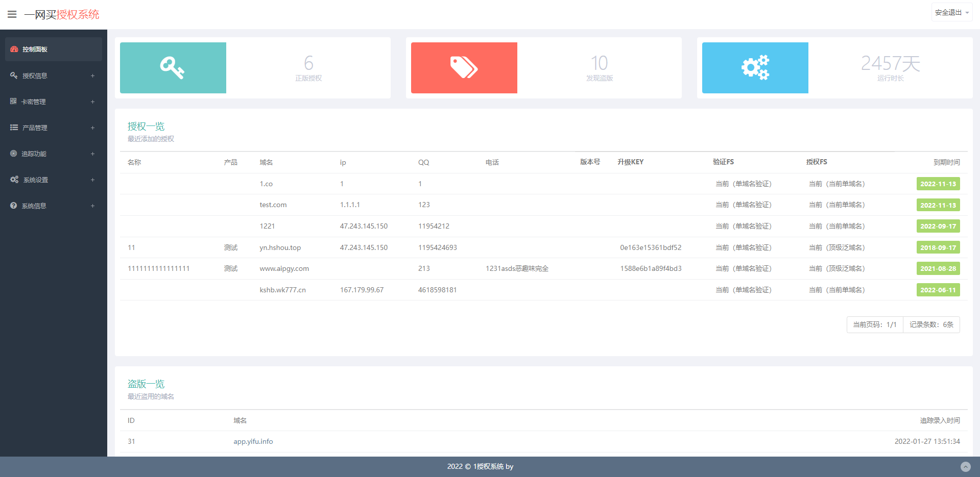Expand the 产品管理 plus sign
This screenshot has width=980, height=477.
tap(92, 128)
